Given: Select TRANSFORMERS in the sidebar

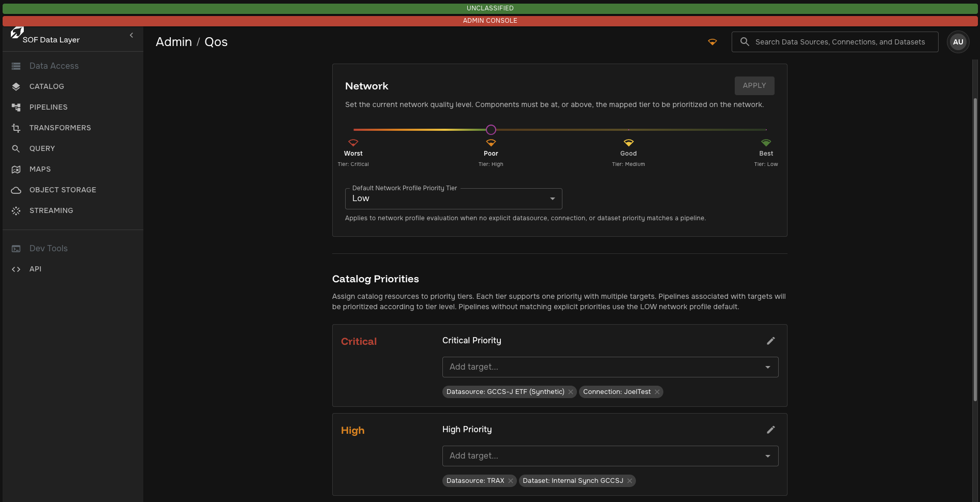Looking at the screenshot, I should tap(60, 128).
